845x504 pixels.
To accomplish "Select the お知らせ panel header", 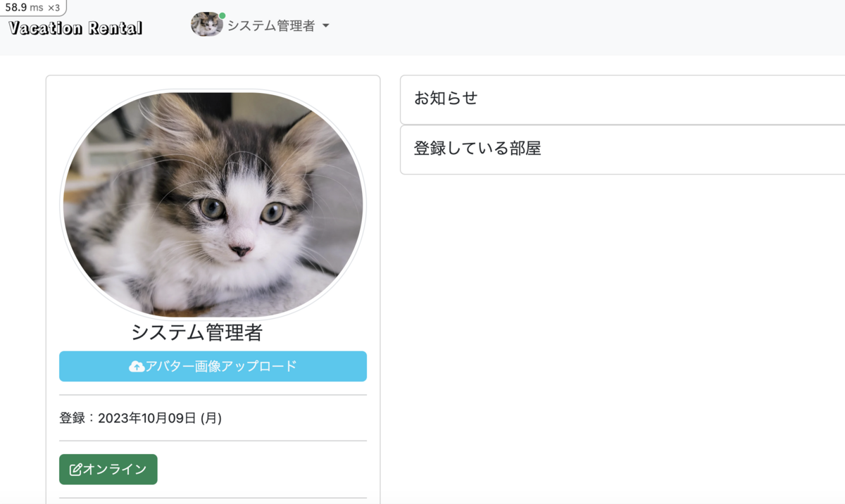I will [444, 99].
